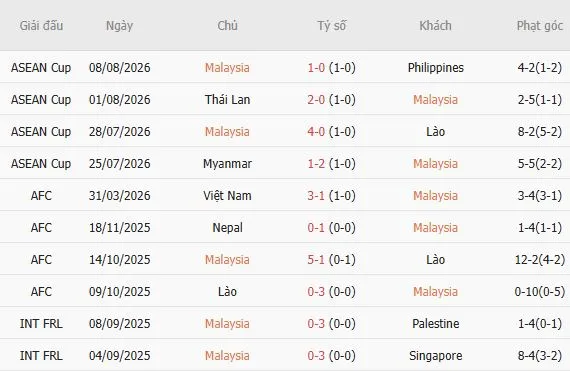The width and height of the screenshot is (570, 371).
Task: Open the Singapore team link
Action: click(435, 355)
